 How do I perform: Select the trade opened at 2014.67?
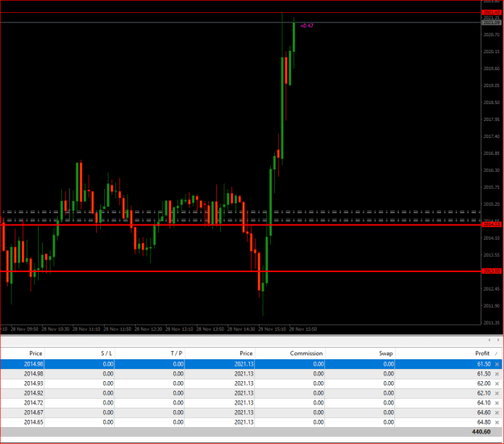click(x=251, y=413)
